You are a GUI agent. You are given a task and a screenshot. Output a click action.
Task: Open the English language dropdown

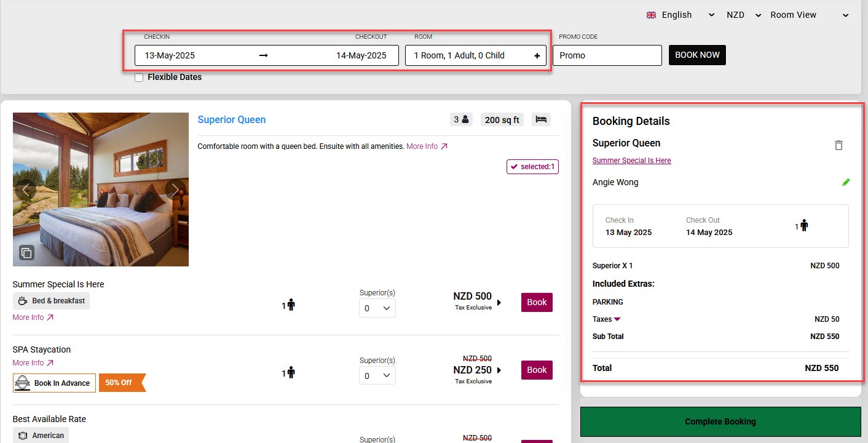681,15
